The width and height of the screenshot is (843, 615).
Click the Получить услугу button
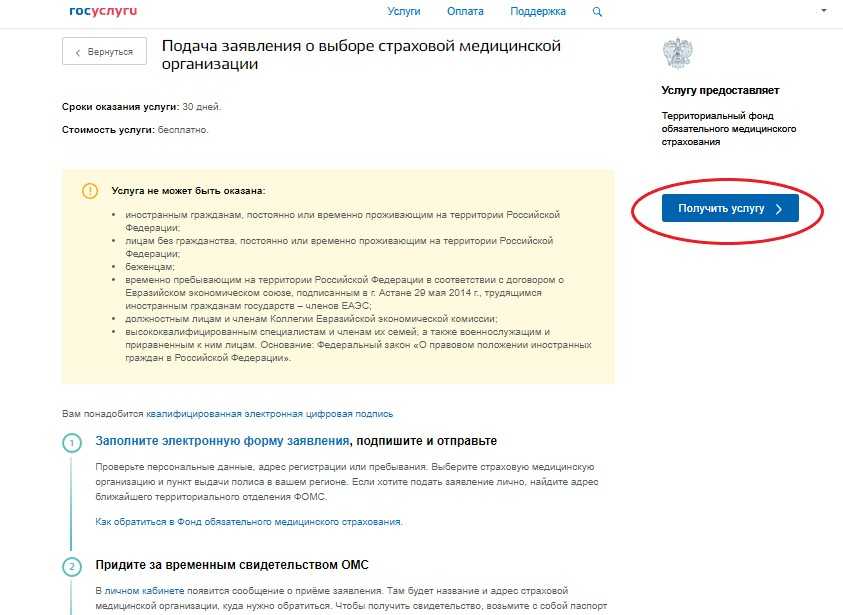point(730,208)
